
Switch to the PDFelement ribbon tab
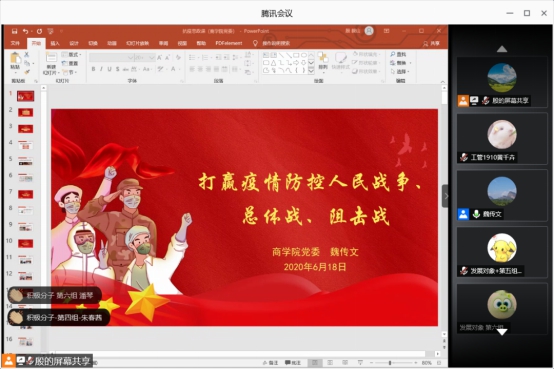[x=229, y=43]
